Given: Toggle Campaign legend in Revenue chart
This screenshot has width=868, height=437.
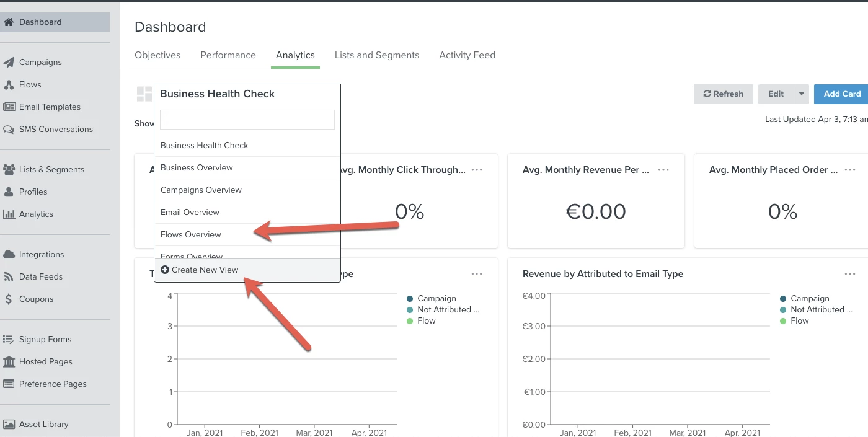Looking at the screenshot, I should coord(805,298).
